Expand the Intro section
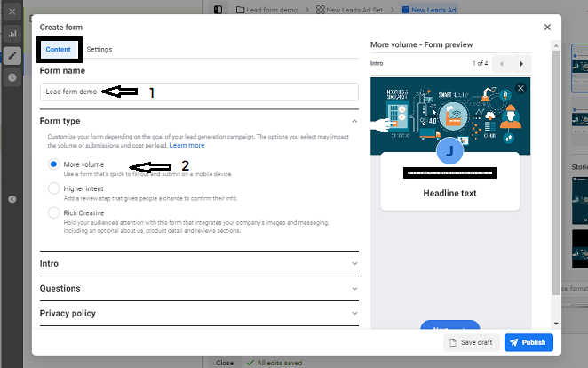 pos(354,264)
